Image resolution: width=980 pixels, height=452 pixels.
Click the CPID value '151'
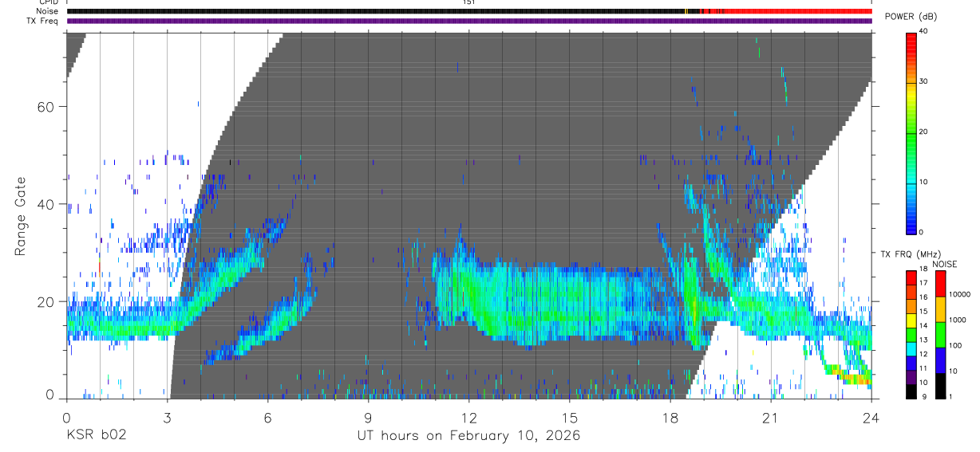pyautogui.click(x=468, y=2)
